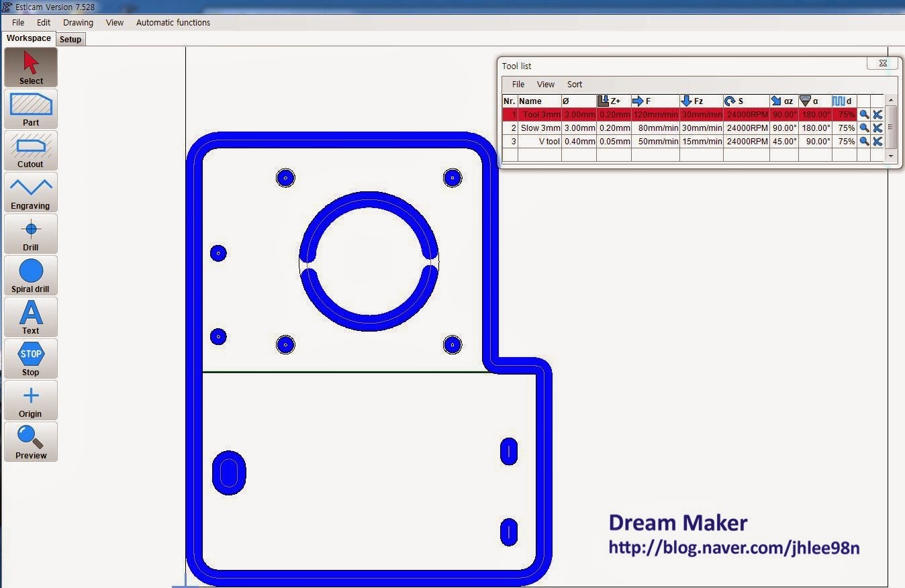
Task: Click the Tool list scrollbar down arrow
Action: (891, 157)
